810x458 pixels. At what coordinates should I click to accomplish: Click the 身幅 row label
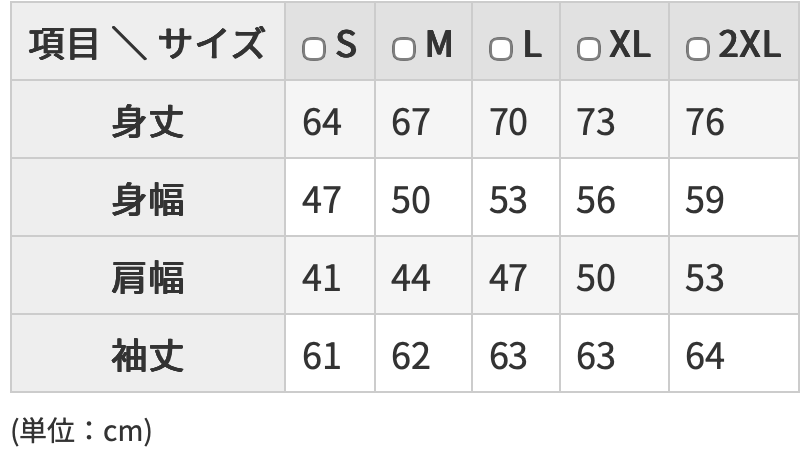coord(147,200)
